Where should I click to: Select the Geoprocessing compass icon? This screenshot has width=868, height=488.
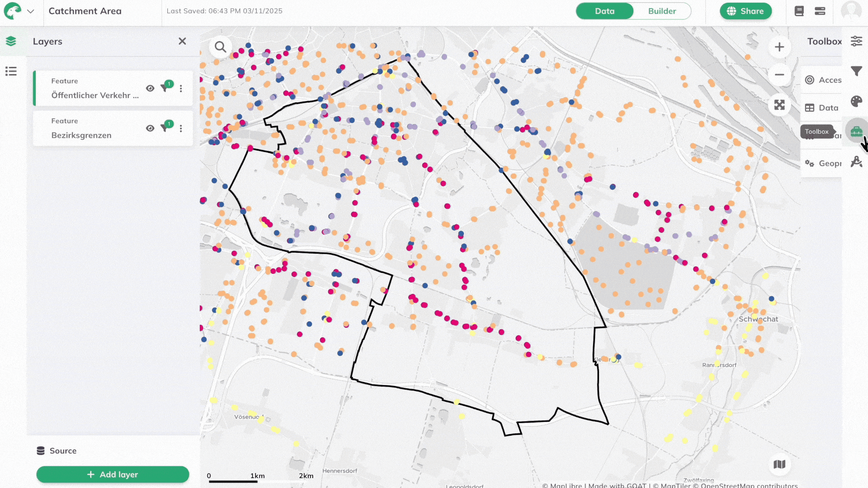click(856, 161)
